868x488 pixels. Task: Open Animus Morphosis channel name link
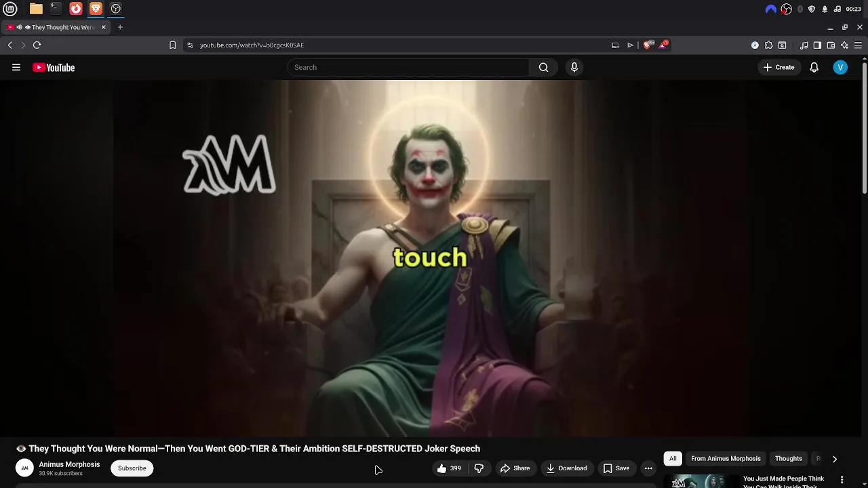click(x=69, y=464)
